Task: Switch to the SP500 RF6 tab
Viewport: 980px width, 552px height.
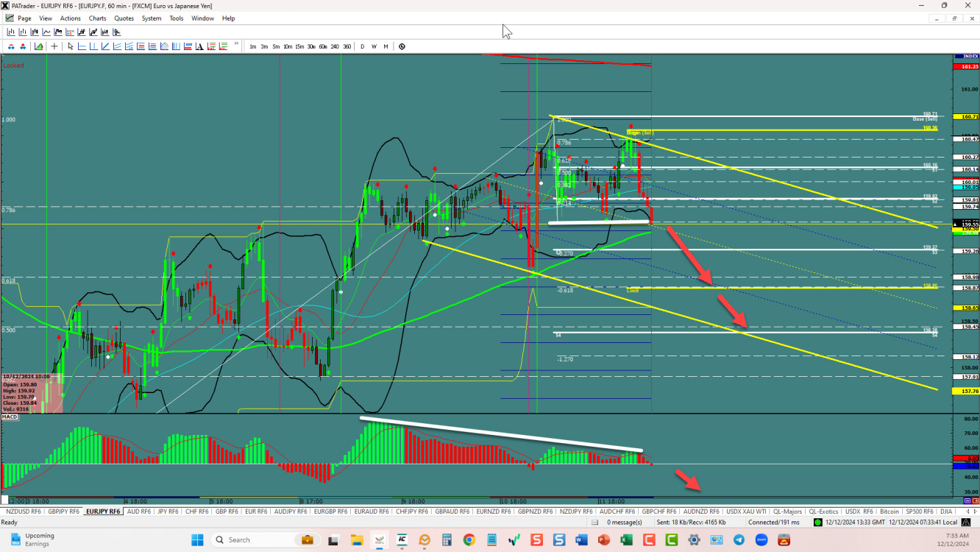Action: pyautogui.click(x=920, y=511)
